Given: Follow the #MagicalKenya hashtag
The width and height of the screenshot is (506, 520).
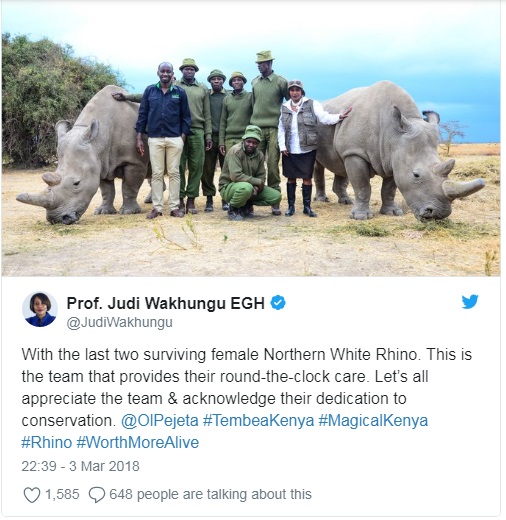Looking at the screenshot, I should [x=373, y=421].
